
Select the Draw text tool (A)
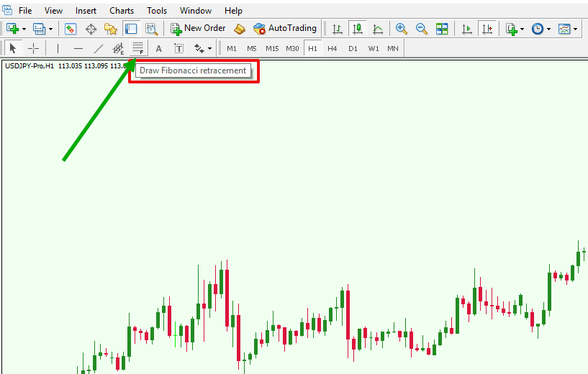[x=158, y=48]
